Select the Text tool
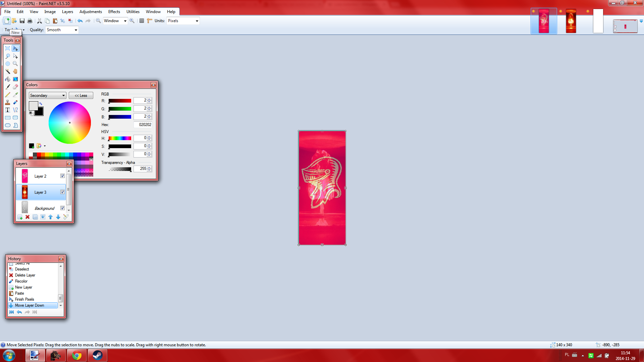The image size is (644, 362). (7, 110)
